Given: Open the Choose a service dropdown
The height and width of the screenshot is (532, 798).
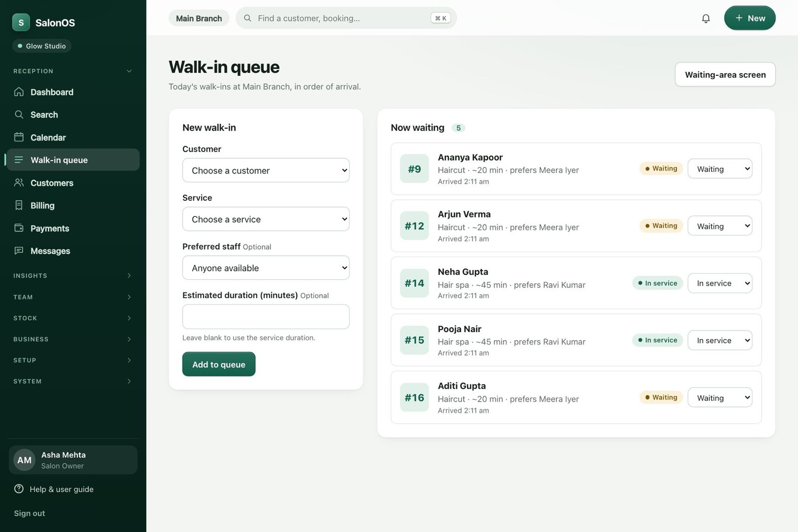Looking at the screenshot, I should [266, 219].
